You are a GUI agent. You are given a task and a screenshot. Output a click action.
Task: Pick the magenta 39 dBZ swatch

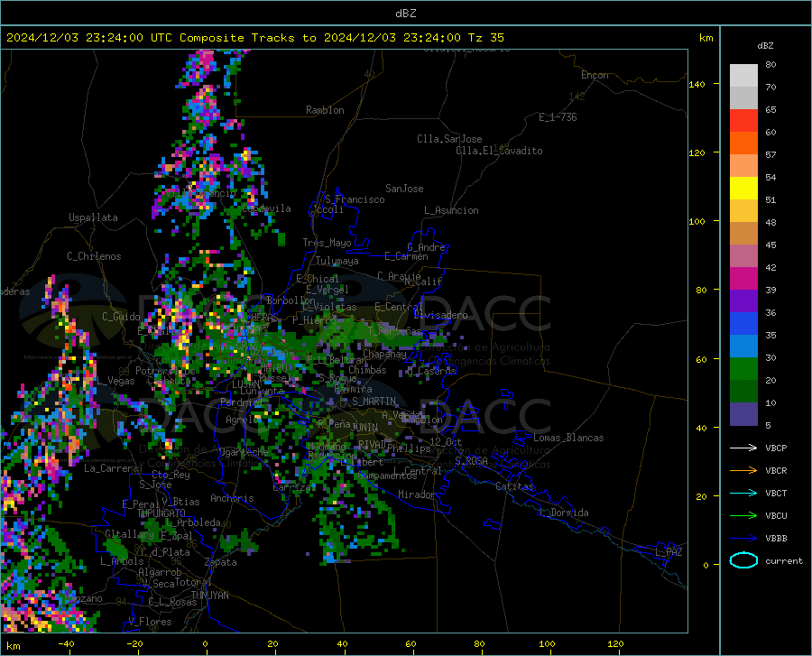click(x=743, y=279)
